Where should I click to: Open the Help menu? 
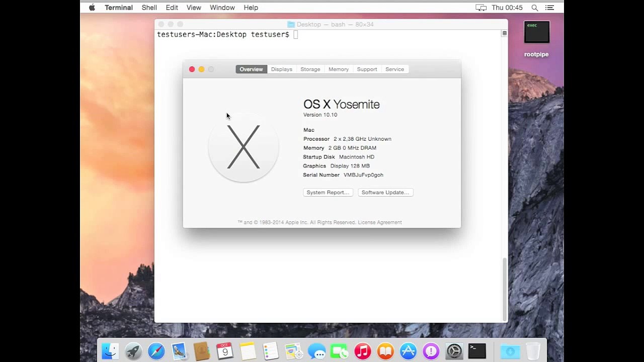click(251, 8)
